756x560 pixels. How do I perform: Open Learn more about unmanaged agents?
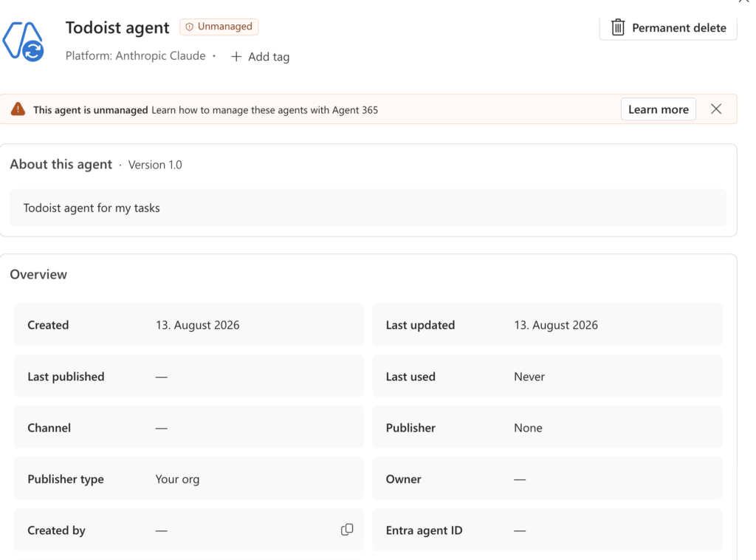pos(658,109)
